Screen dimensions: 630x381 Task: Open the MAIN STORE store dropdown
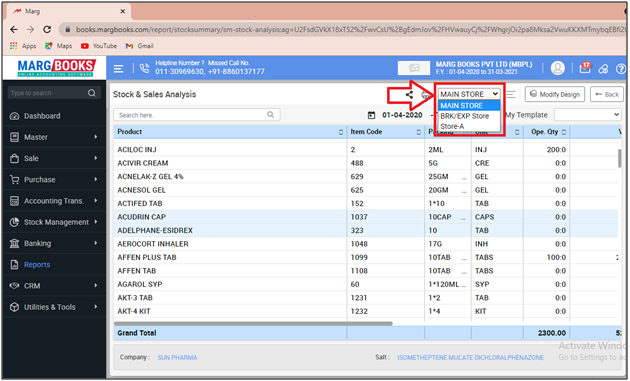tap(469, 94)
